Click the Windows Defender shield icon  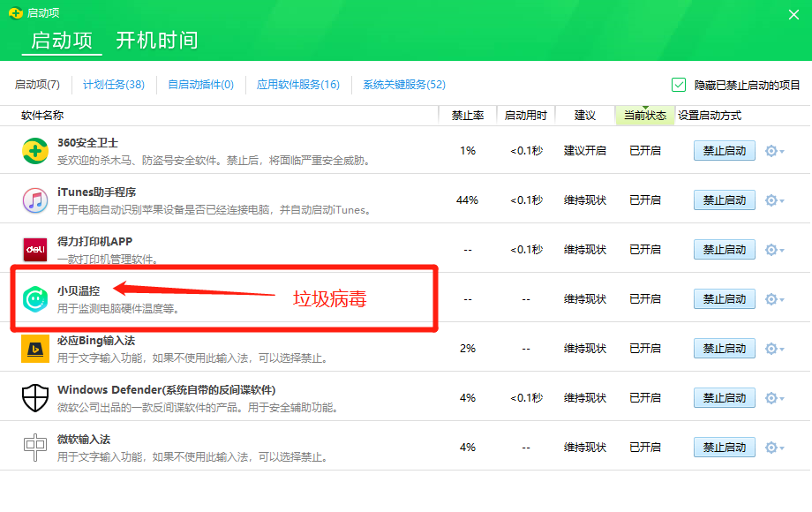click(x=35, y=398)
